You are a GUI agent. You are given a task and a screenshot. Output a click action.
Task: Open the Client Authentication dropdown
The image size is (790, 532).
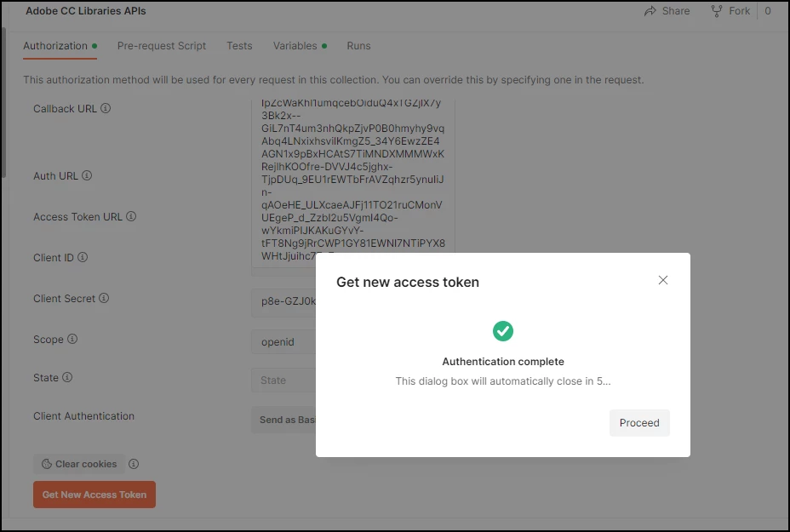[283, 420]
